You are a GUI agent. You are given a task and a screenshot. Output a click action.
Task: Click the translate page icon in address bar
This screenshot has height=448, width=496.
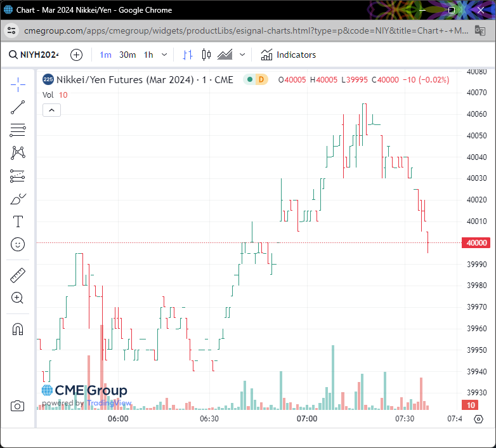click(x=480, y=30)
